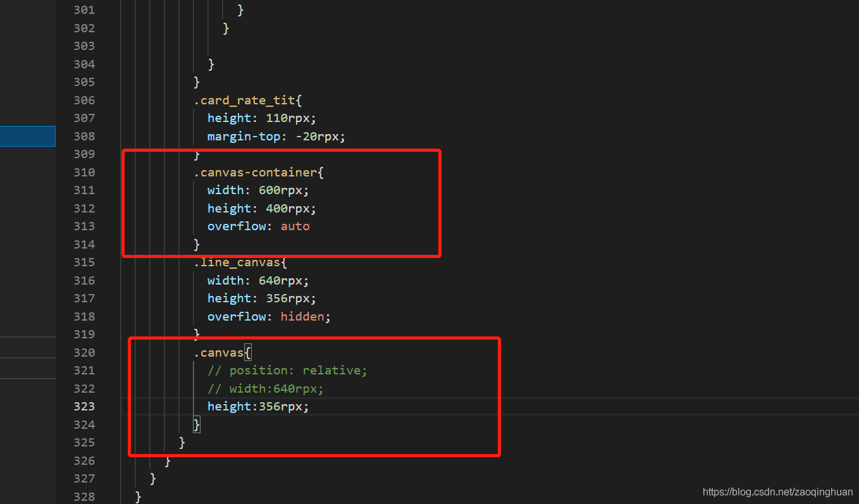
Task: Click the commented '// position: relative;' line
Action: tap(287, 370)
